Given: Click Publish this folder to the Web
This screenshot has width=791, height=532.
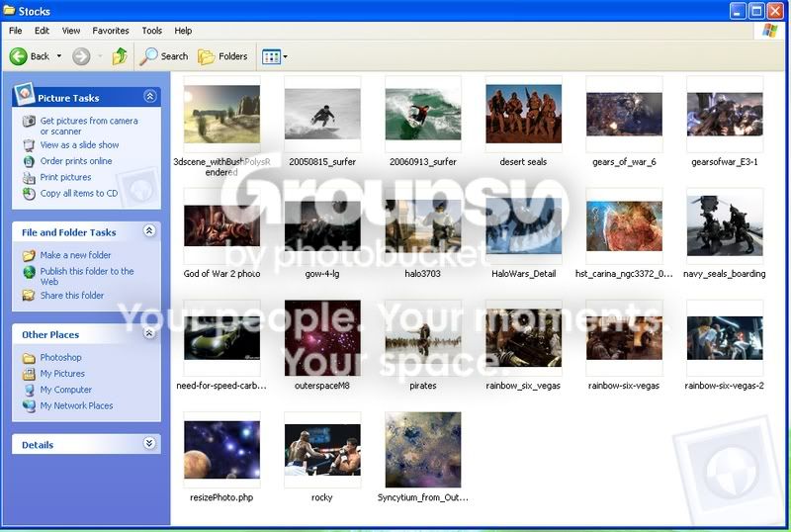Looking at the screenshot, I should (87, 276).
